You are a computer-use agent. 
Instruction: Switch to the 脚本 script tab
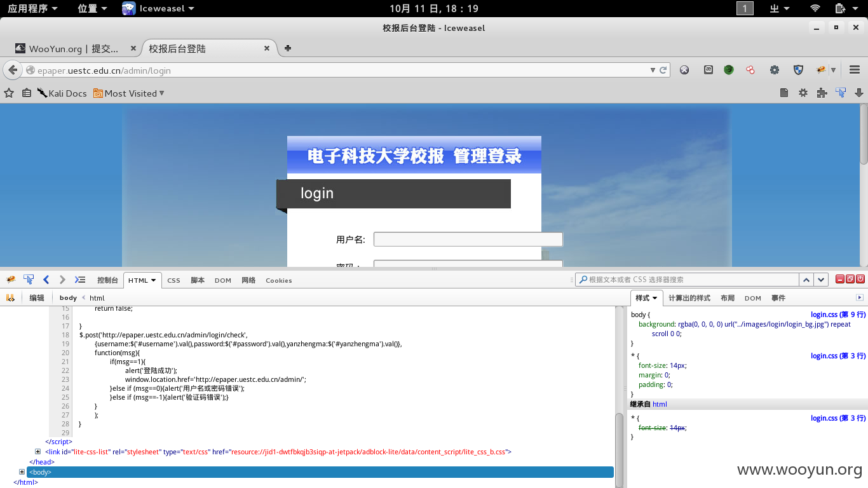(198, 280)
